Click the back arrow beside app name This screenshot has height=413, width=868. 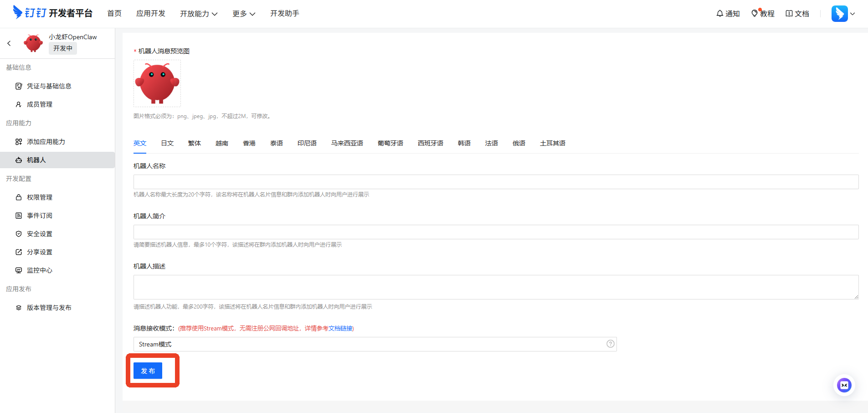pyautogui.click(x=9, y=43)
